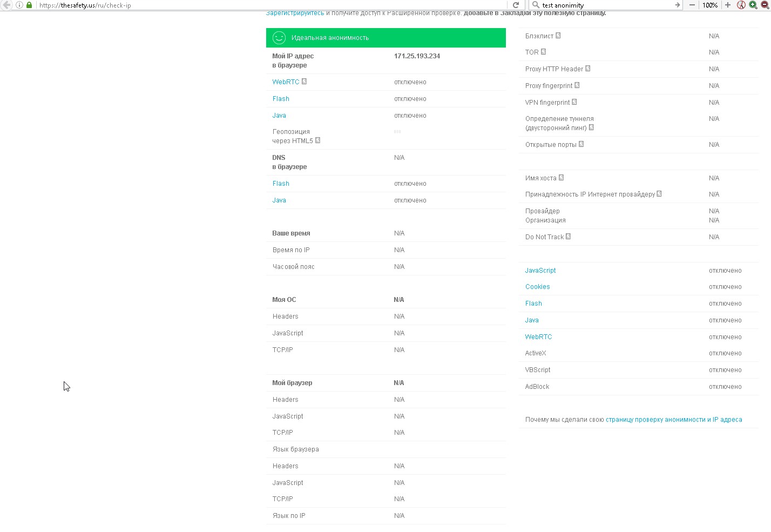The image size is (771, 532).
Task: Zoom in using the plus button
Action: click(728, 5)
